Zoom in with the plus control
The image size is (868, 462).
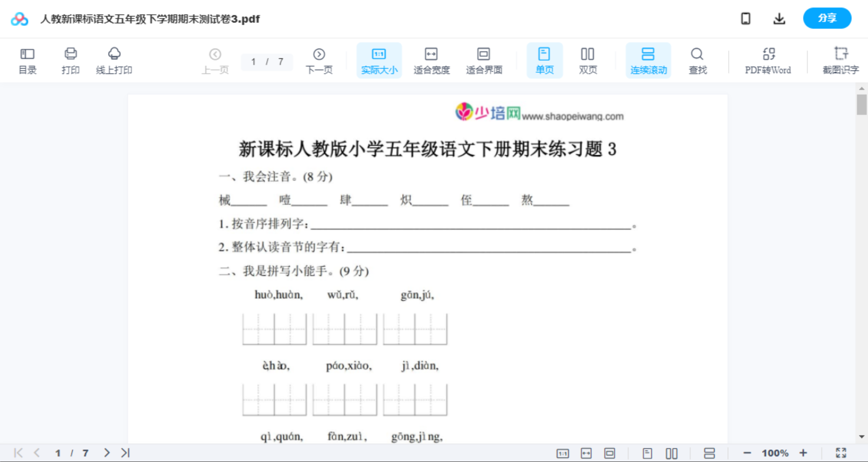tap(803, 452)
